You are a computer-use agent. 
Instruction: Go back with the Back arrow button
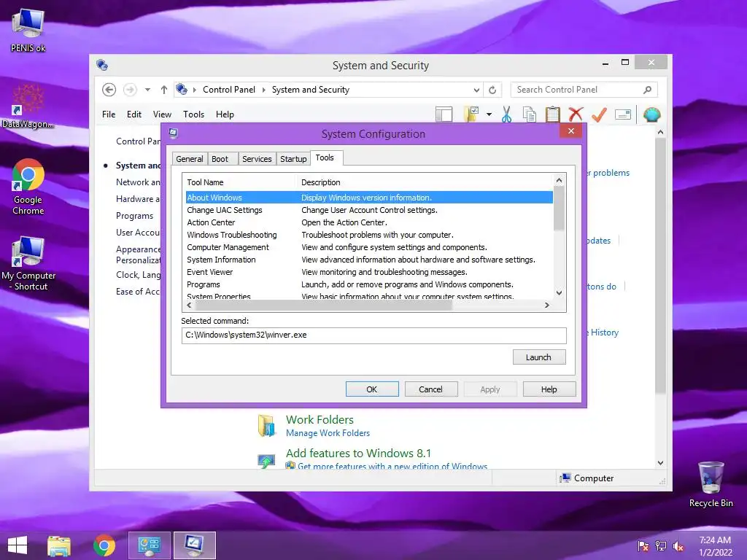coord(109,90)
